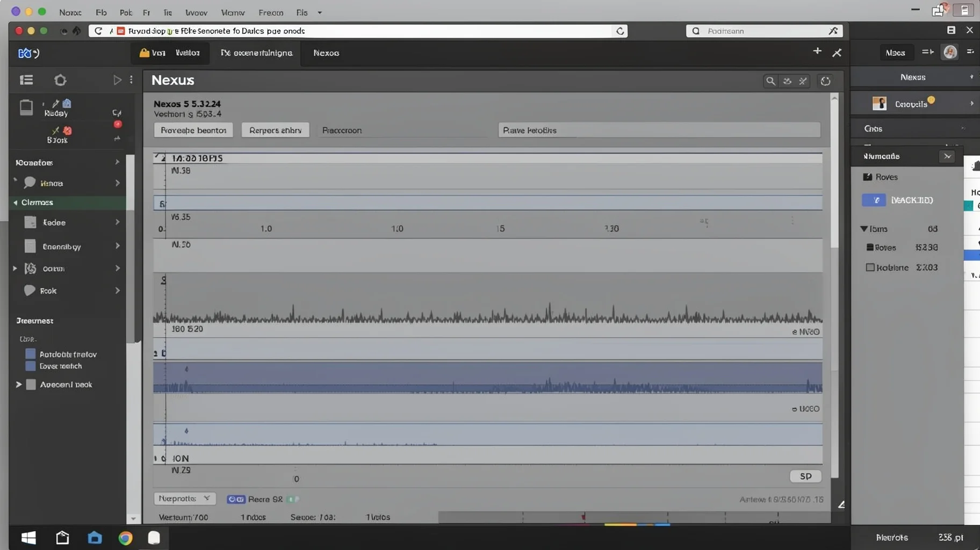Viewport: 980px width, 550px height.
Task: Open the Noxe menu in menu bar
Action: [70, 12]
